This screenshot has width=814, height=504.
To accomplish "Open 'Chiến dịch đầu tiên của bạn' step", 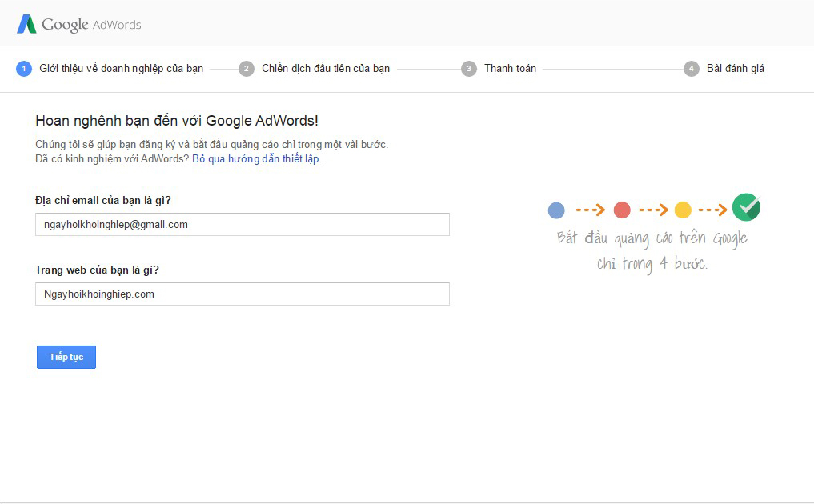I will (326, 69).
